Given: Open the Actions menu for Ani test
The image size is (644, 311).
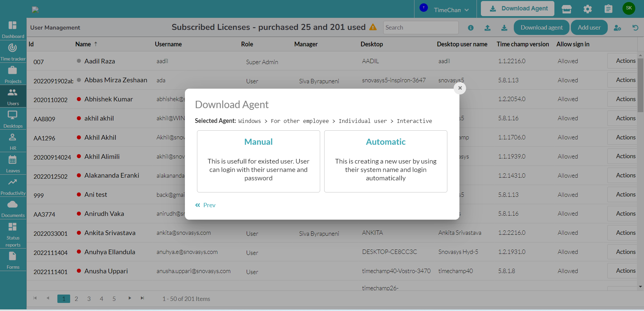Looking at the screenshot, I should point(623,194).
